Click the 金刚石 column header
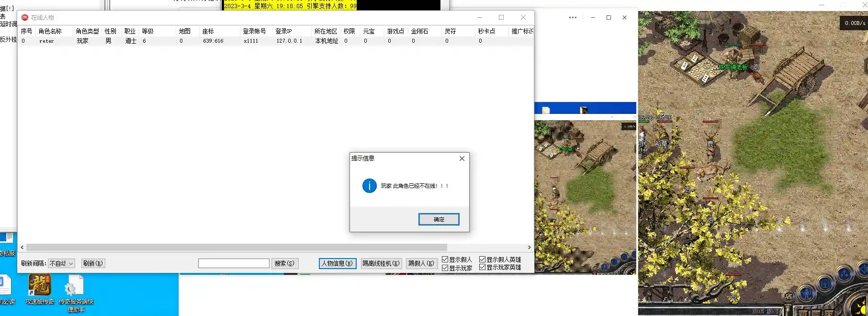The image size is (868, 316). click(425, 31)
